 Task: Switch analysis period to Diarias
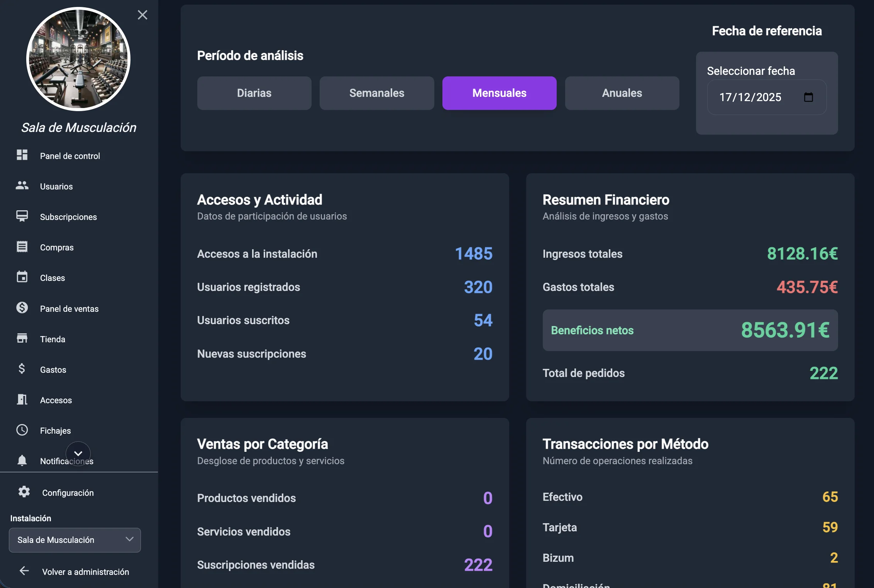tap(254, 93)
